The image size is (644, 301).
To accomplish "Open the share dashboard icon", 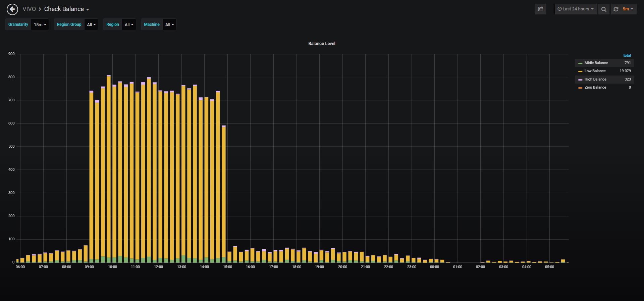I will coord(540,9).
